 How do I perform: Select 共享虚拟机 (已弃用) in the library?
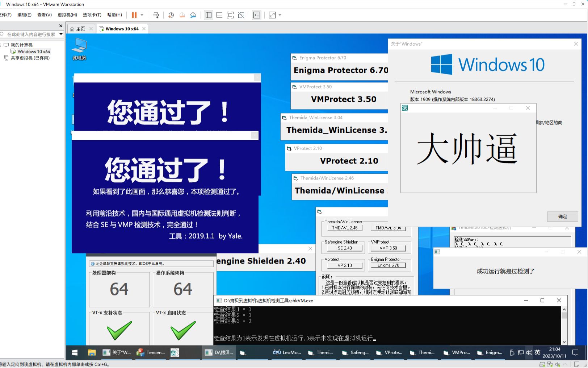(30, 58)
